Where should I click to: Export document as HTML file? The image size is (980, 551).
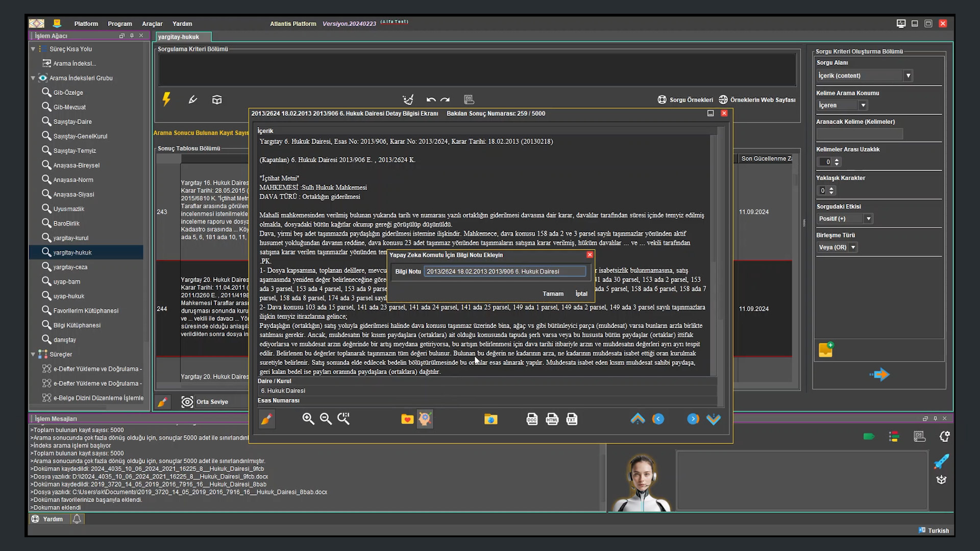point(552,419)
